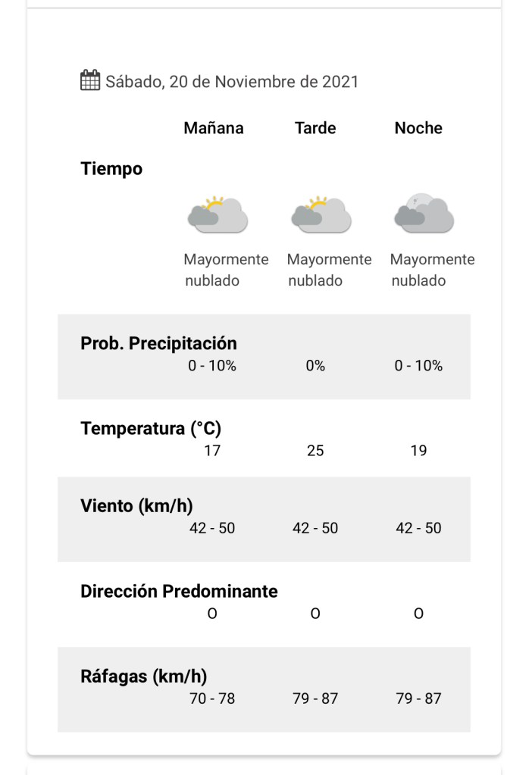532x775 pixels.
Task: Click the calendar icon beside the date
Action: click(90, 81)
